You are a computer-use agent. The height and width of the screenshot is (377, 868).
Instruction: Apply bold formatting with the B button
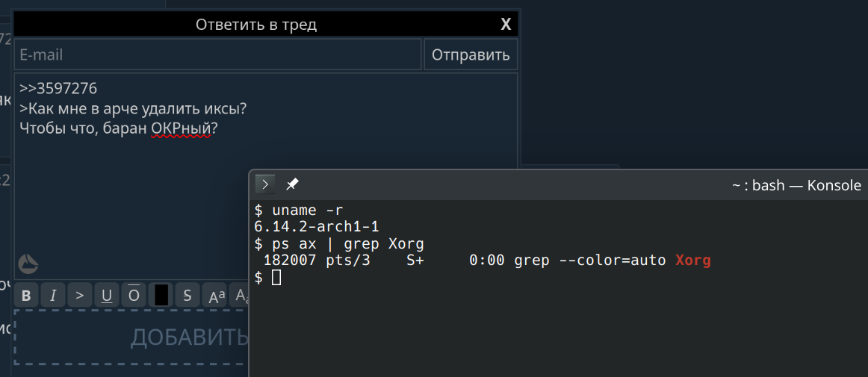click(x=26, y=295)
